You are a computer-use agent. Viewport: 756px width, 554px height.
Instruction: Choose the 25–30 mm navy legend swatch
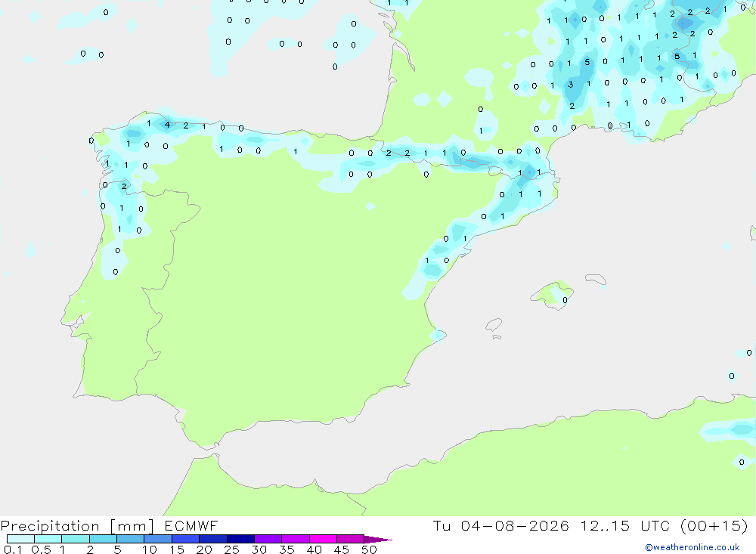click(x=240, y=539)
